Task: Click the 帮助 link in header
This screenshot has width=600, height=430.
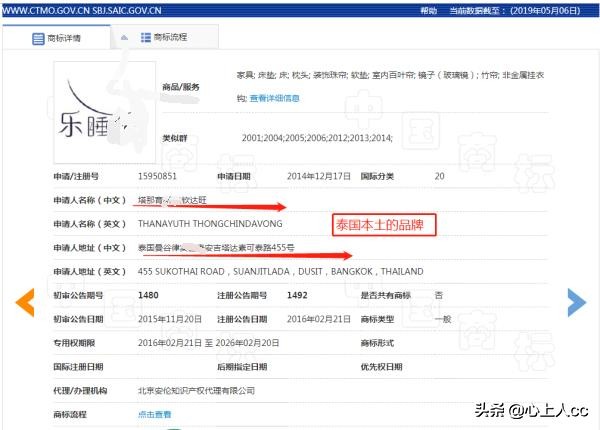Action: coord(429,10)
